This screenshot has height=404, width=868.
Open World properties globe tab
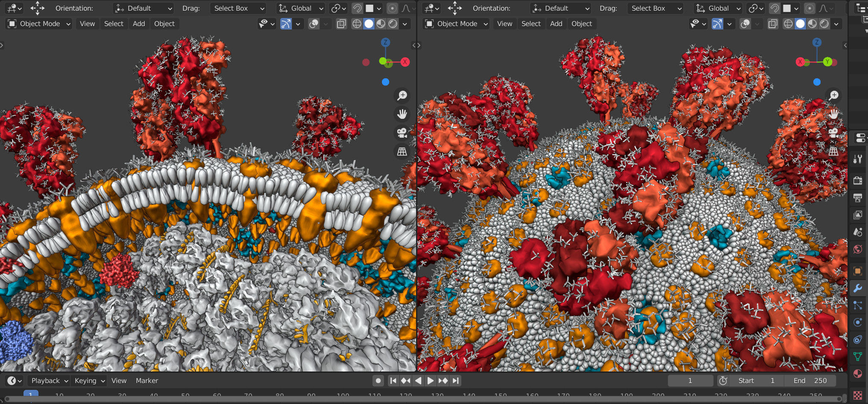(858, 249)
